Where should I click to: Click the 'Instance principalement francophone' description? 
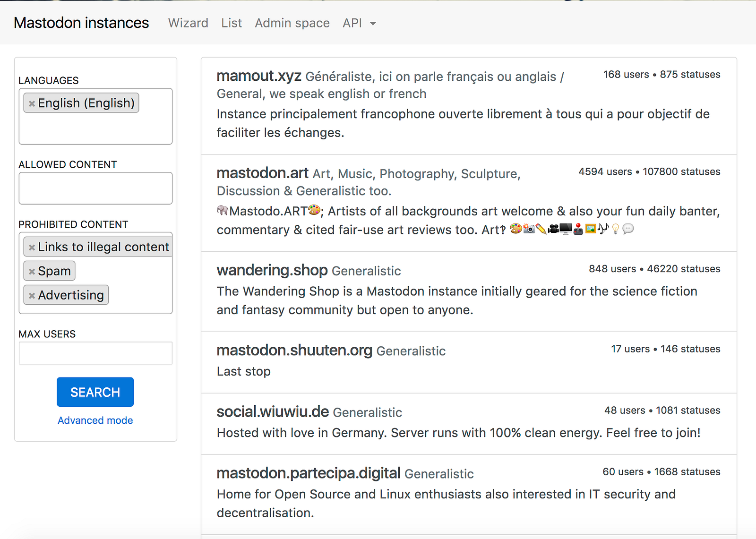[463, 123]
